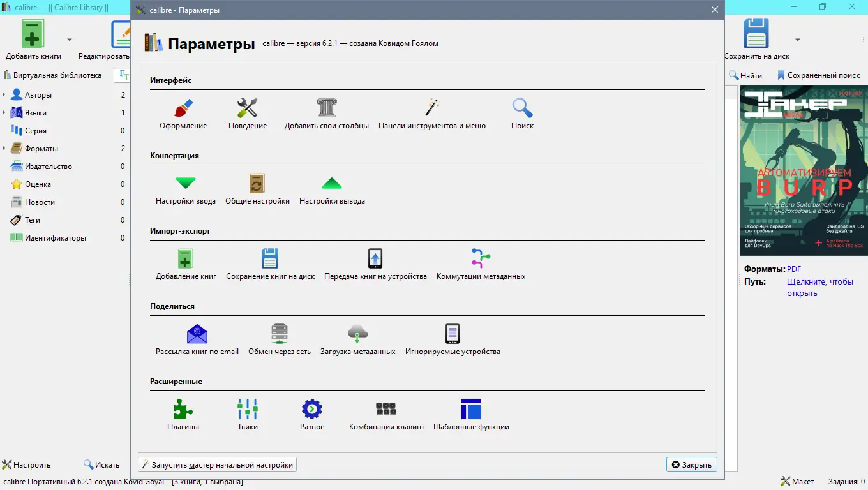This screenshot has height=490, width=868.
Task: Open the Оформление preferences
Action: click(x=183, y=114)
